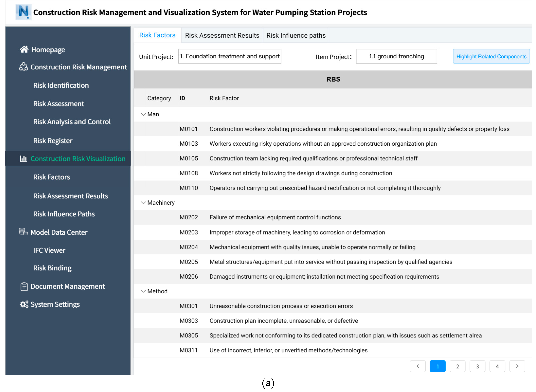Click the Document Management clipboard icon

[x=24, y=286]
